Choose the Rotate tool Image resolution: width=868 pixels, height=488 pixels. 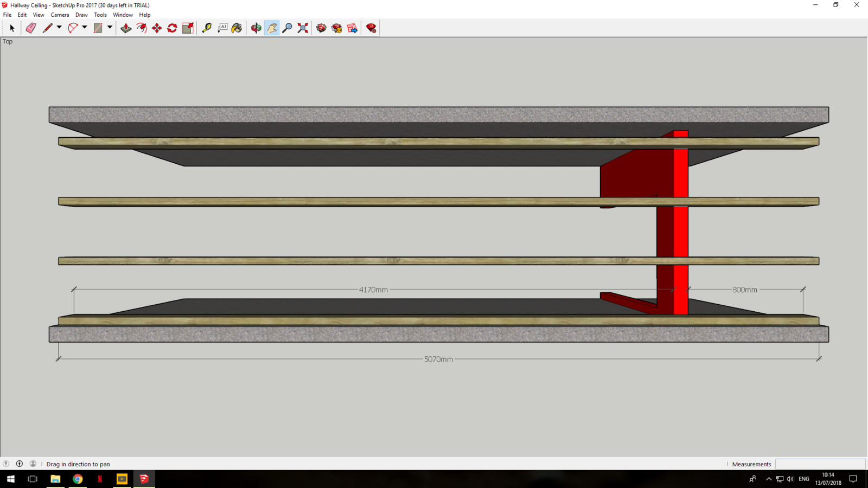point(172,28)
